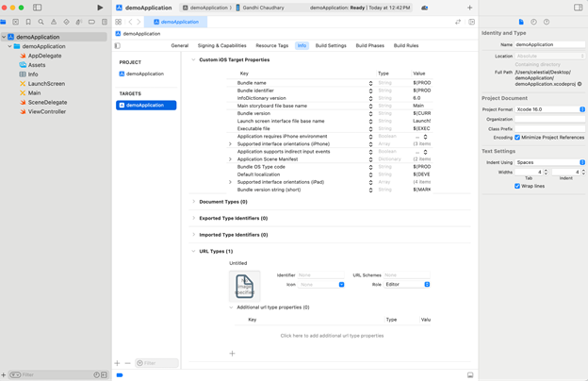The width and height of the screenshot is (588, 381).
Task: Switch to the Resource Tags tab
Action: point(272,46)
